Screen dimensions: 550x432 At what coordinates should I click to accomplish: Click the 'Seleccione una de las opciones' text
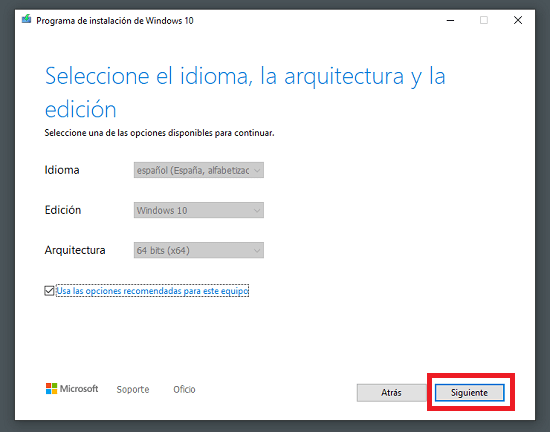[159, 133]
